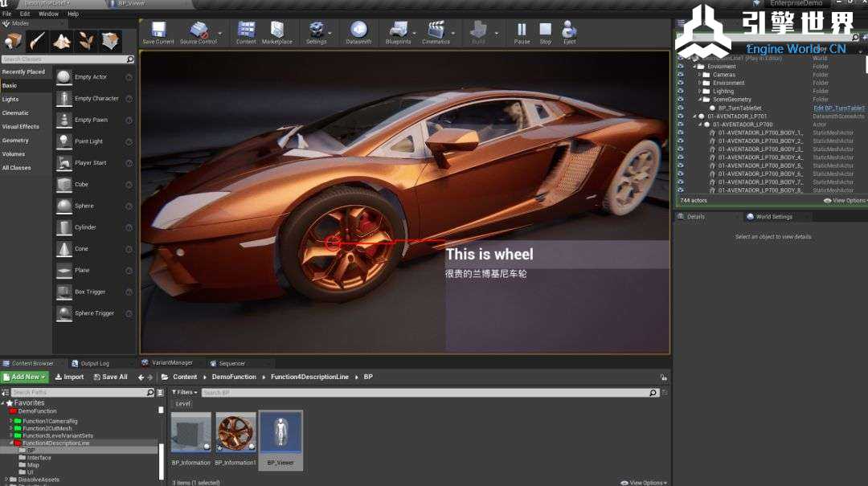Collapse the 01-AVENTADOR_LP701 tree node

[x=694, y=116]
